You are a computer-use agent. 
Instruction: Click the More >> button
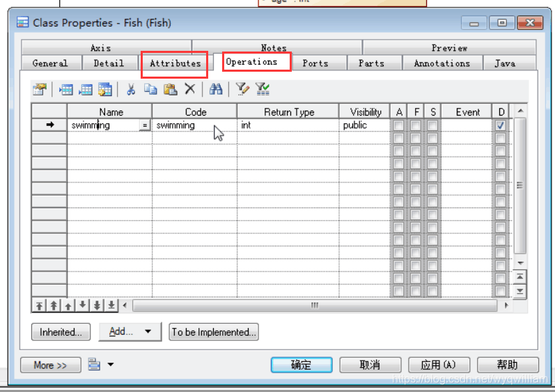click(x=50, y=365)
